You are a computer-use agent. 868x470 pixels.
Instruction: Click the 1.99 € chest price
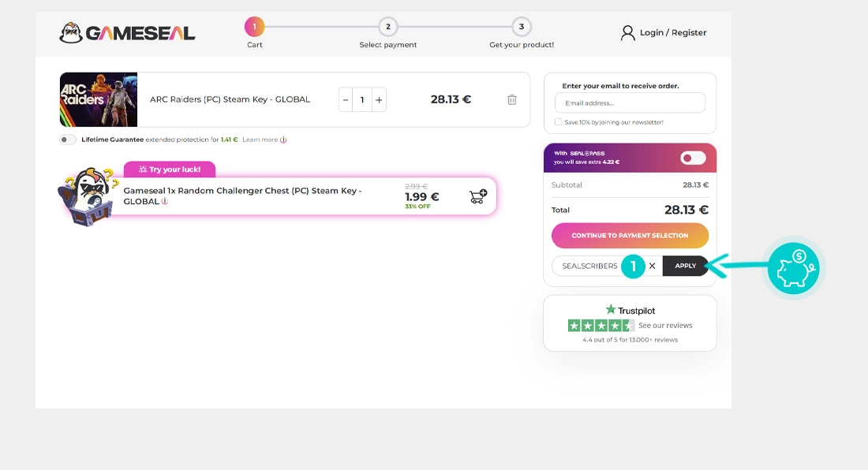pyautogui.click(x=422, y=197)
